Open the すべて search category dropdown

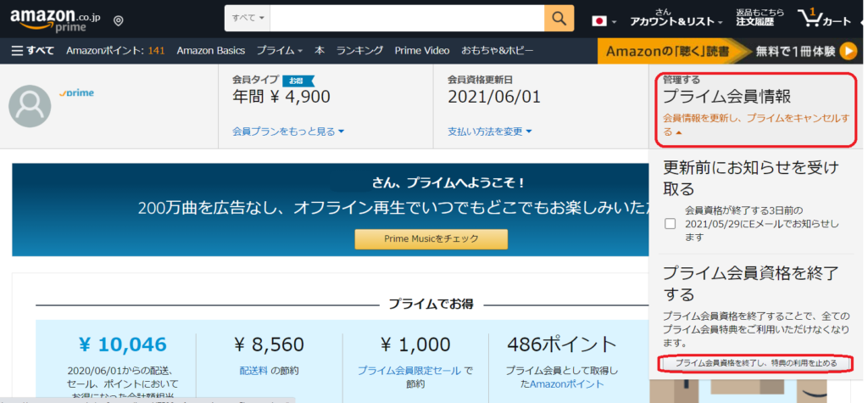[x=248, y=19]
